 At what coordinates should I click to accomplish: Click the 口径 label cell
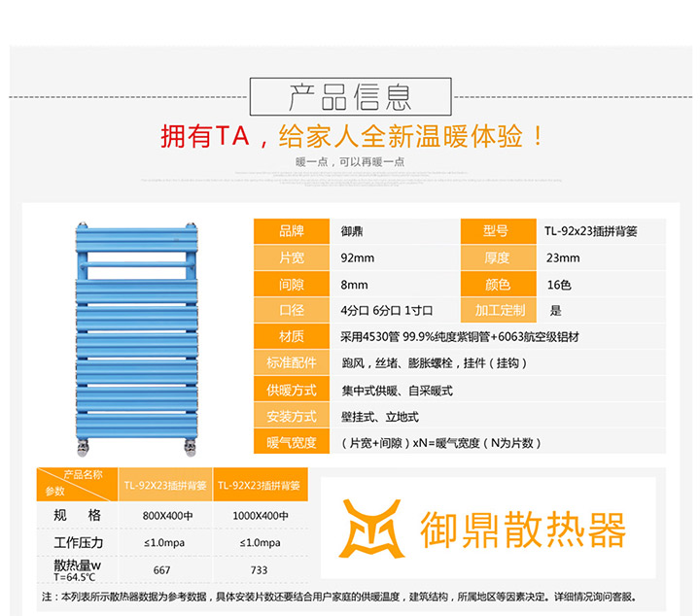coord(292,310)
